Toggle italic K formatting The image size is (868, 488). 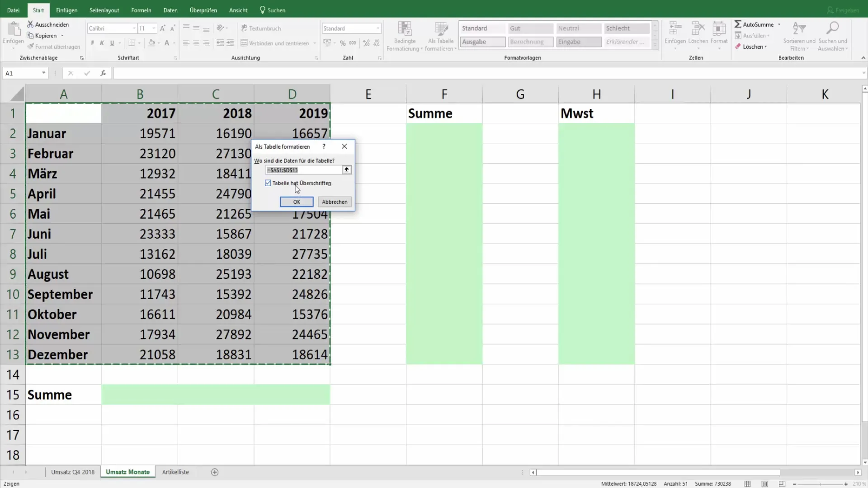tap(102, 43)
